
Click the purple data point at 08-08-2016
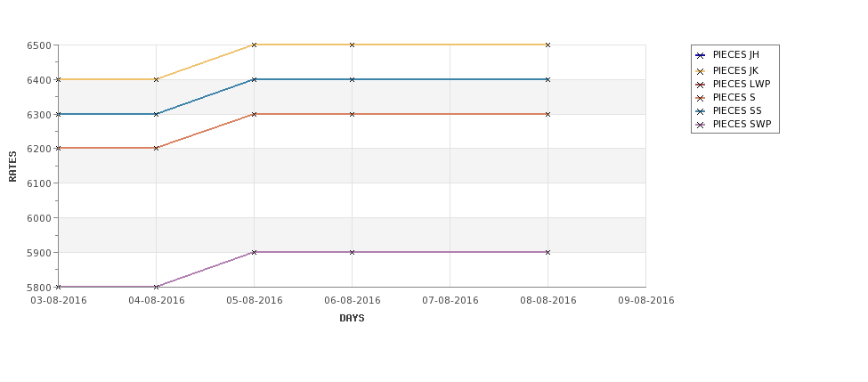[x=548, y=253]
